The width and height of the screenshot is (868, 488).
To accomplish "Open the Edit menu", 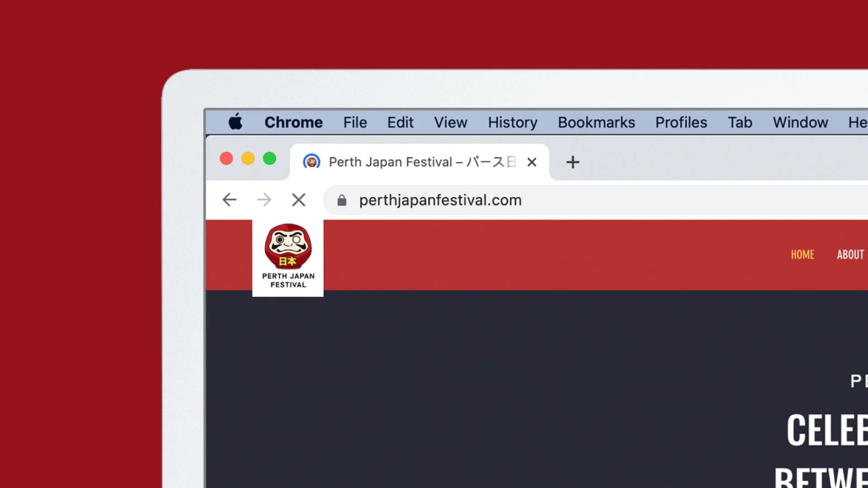I will [x=400, y=122].
